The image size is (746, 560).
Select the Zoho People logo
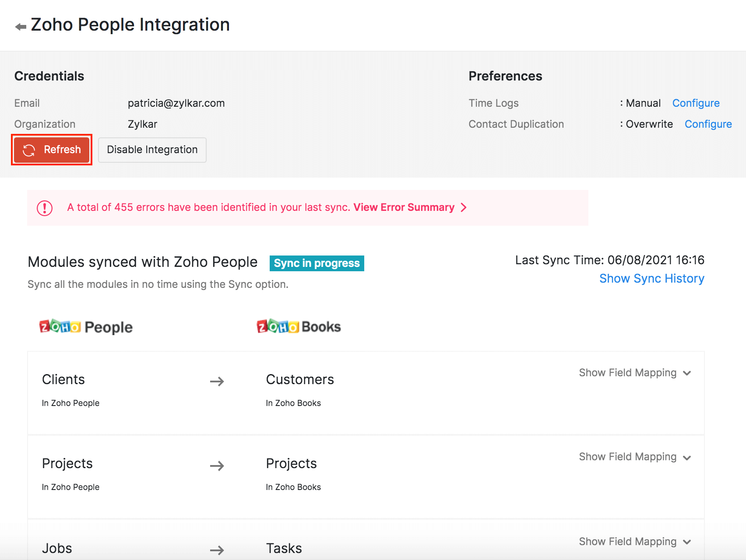(86, 326)
